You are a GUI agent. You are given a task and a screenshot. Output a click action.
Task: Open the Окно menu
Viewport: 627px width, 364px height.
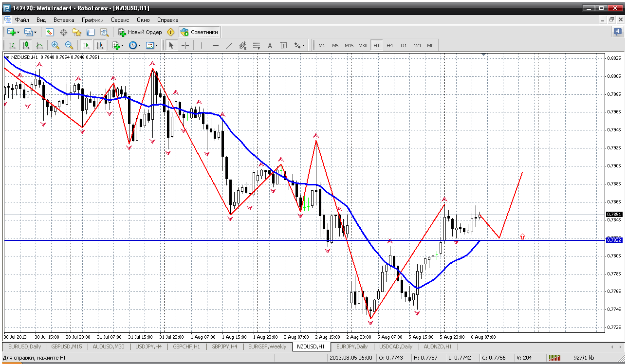click(143, 20)
